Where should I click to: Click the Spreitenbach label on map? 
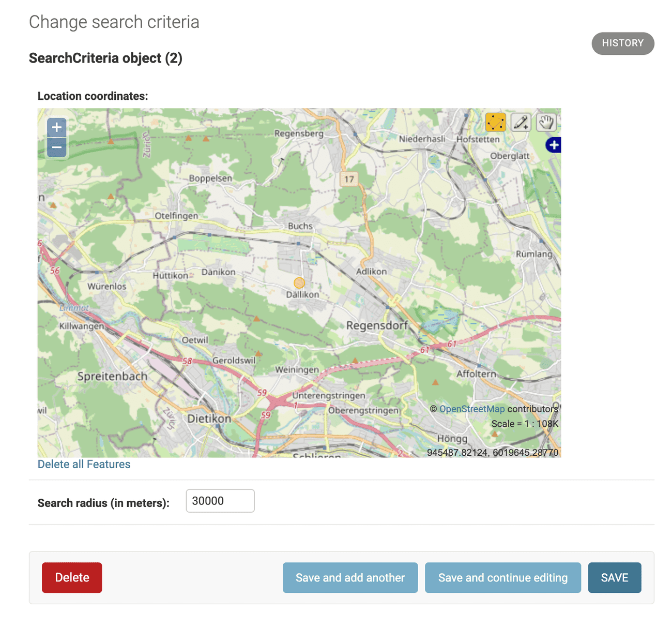(x=112, y=377)
